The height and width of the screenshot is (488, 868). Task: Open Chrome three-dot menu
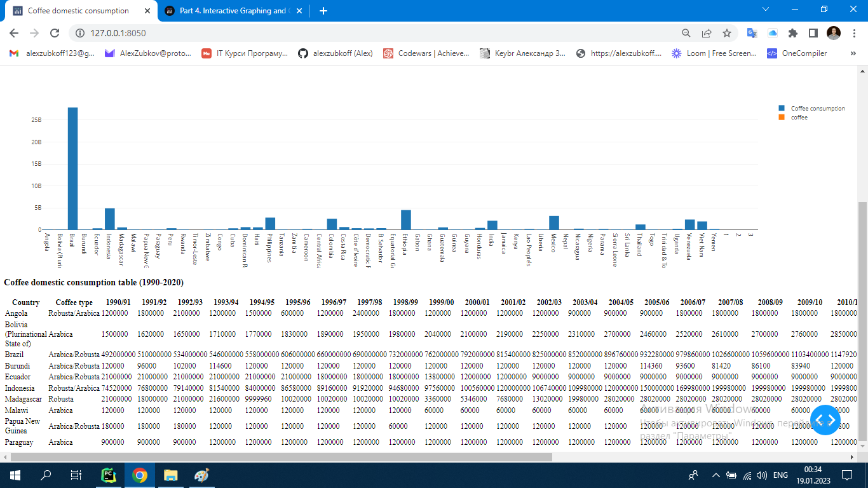(x=854, y=33)
